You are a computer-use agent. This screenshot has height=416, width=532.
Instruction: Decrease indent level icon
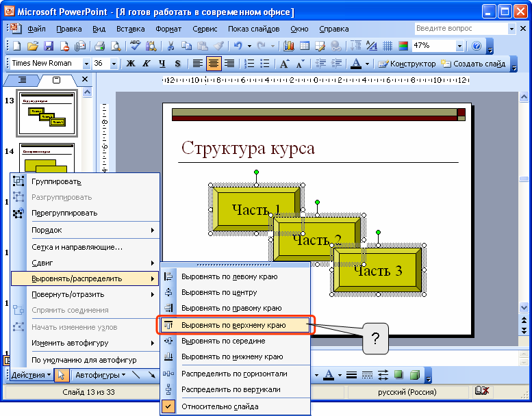[320, 64]
